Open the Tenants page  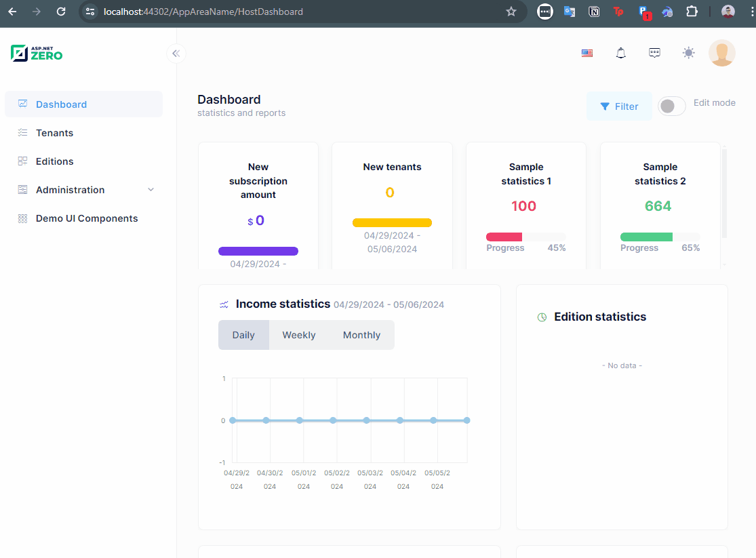click(x=84, y=133)
